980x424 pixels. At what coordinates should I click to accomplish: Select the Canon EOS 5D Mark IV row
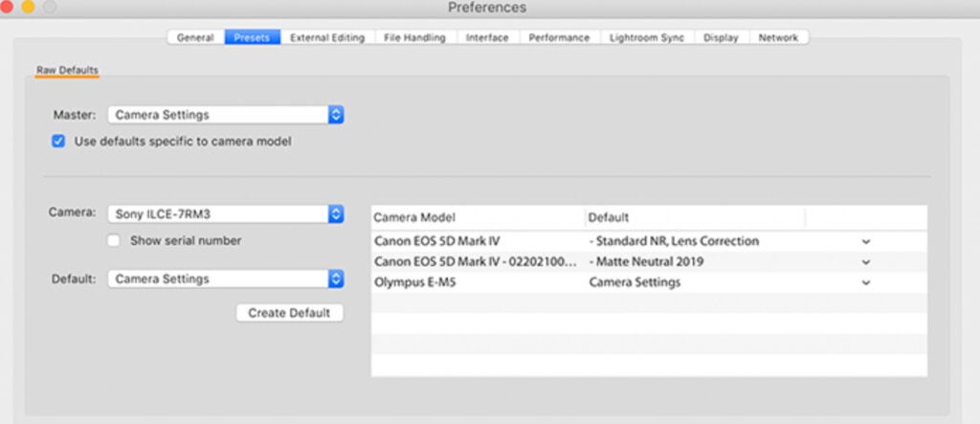coord(650,241)
